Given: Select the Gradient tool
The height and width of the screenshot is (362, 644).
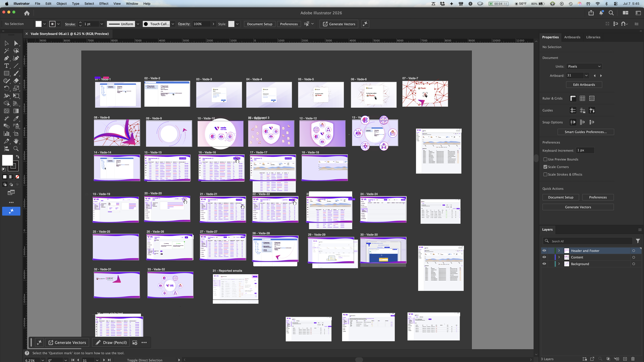Looking at the screenshot, I should coord(16,111).
